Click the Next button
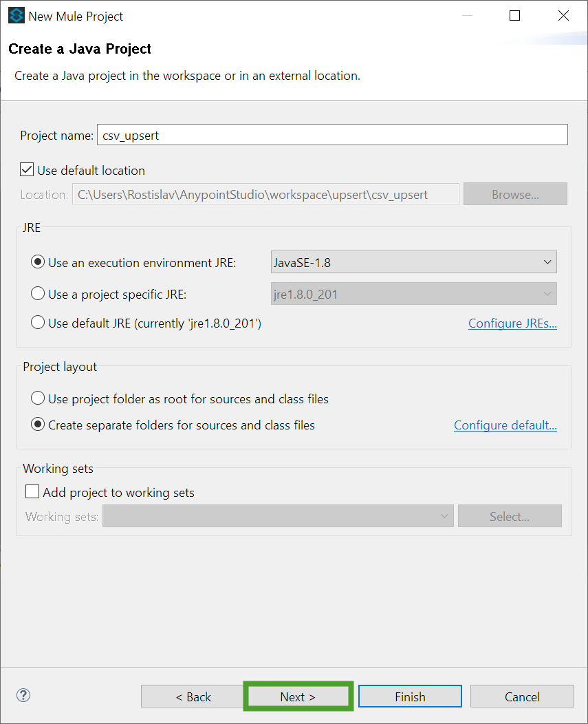 [298, 696]
